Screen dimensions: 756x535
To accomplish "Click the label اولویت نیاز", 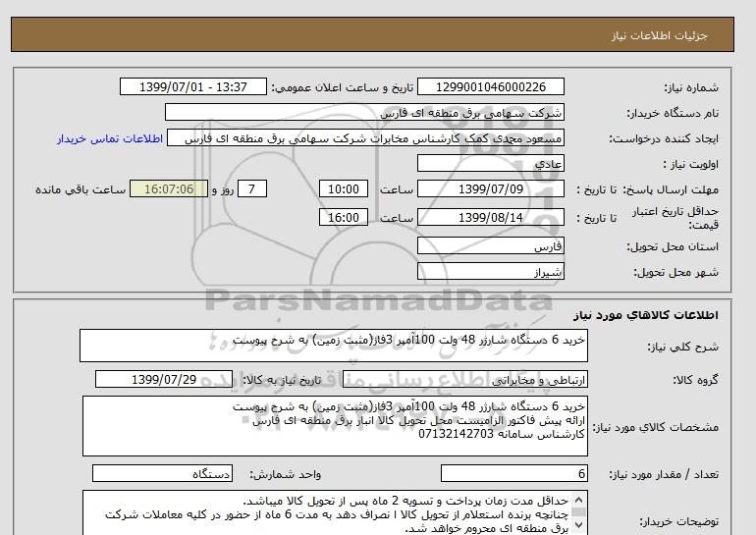I will tap(690, 164).
